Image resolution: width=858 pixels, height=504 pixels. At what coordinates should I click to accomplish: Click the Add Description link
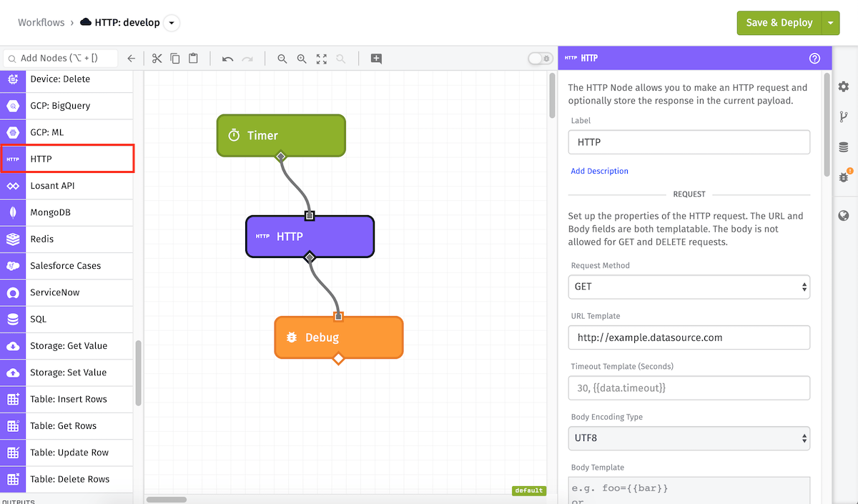[x=599, y=171]
